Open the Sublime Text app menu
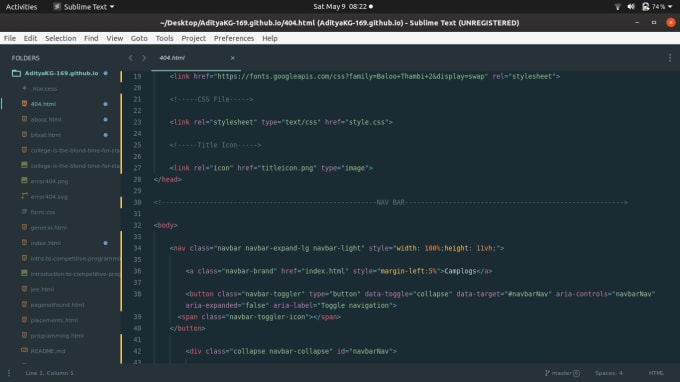 point(84,7)
